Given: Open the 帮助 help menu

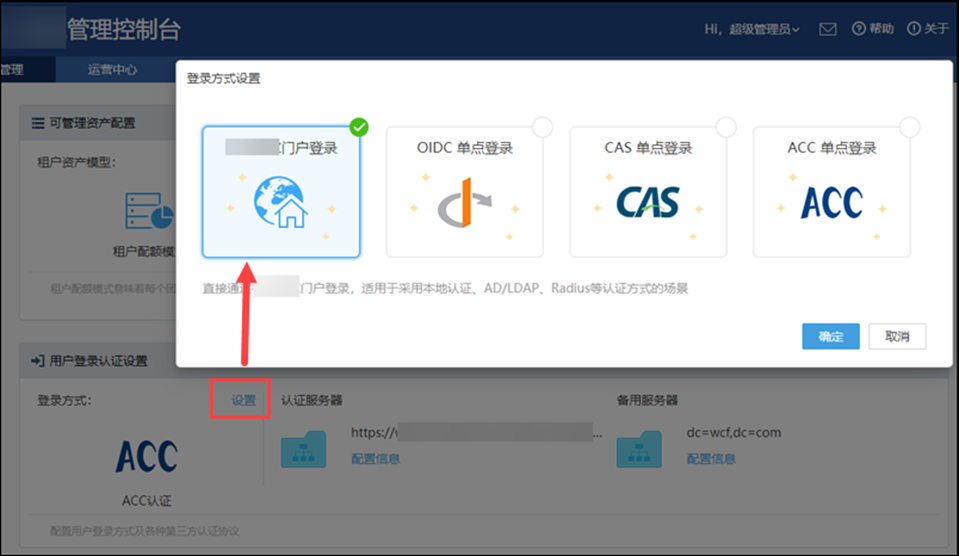Looking at the screenshot, I should point(873,29).
